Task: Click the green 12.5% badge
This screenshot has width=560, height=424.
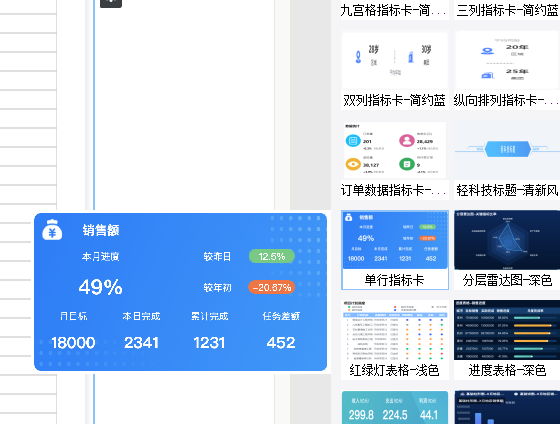Action: click(272, 256)
